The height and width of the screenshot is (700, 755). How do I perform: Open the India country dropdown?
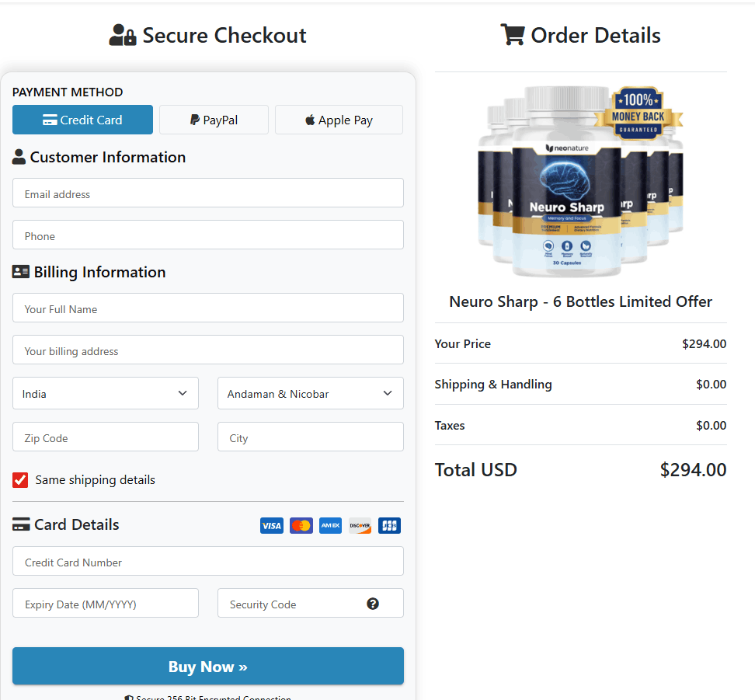tap(106, 393)
